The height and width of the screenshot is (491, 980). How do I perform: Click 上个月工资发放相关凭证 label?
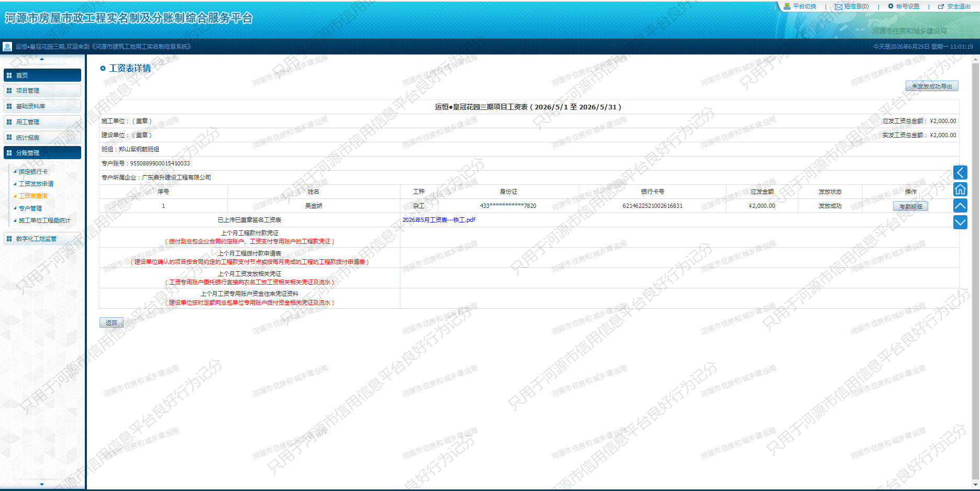(249, 274)
